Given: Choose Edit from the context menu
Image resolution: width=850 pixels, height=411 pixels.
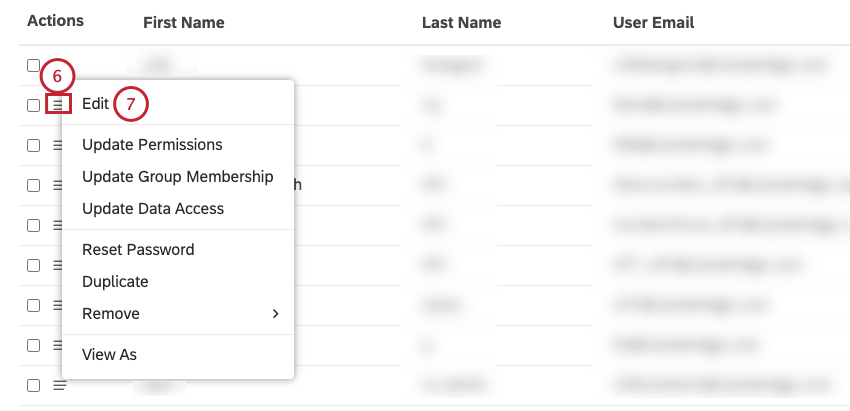Looking at the screenshot, I should pos(96,104).
